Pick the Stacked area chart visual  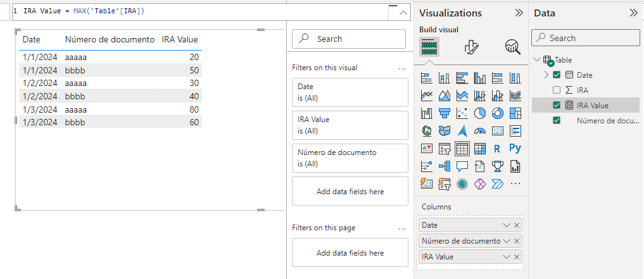pyautogui.click(x=462, y=96)
